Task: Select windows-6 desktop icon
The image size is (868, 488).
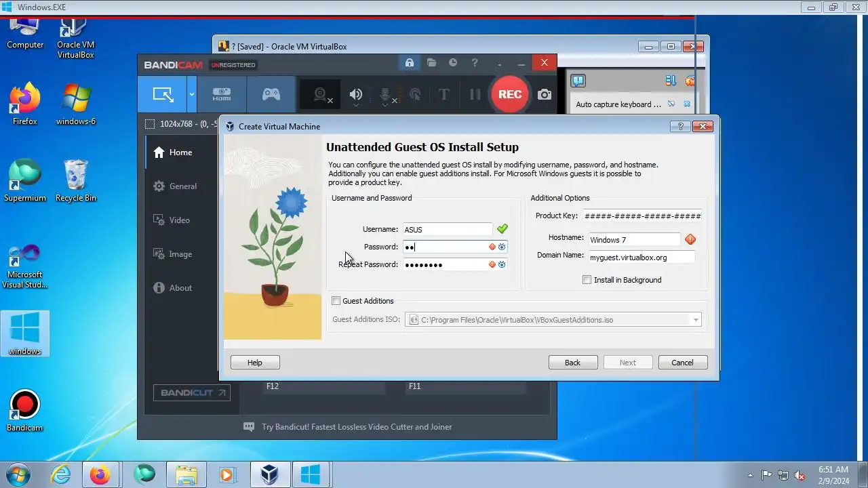Action: (75, 104)
